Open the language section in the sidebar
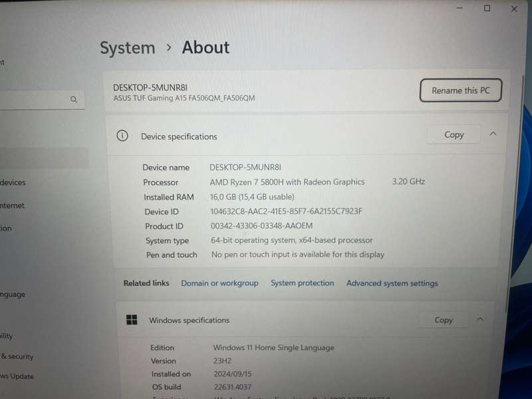 click(13, 295)
